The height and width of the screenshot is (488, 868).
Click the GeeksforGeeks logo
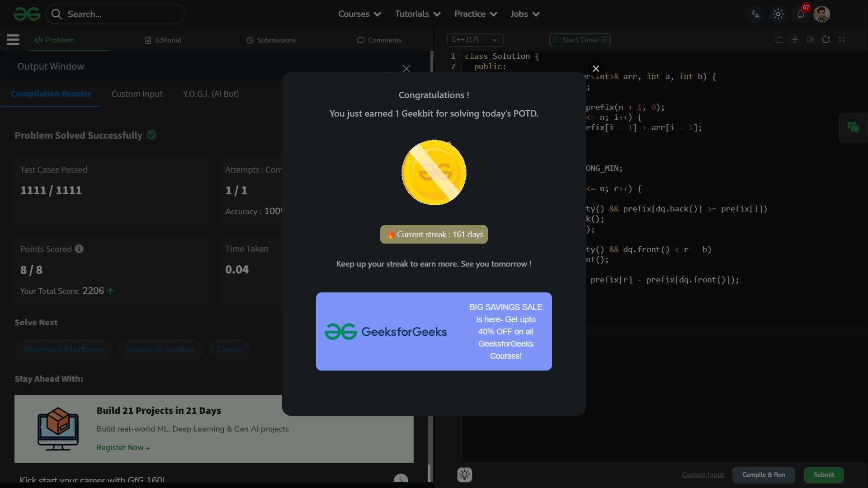[27, 14]
